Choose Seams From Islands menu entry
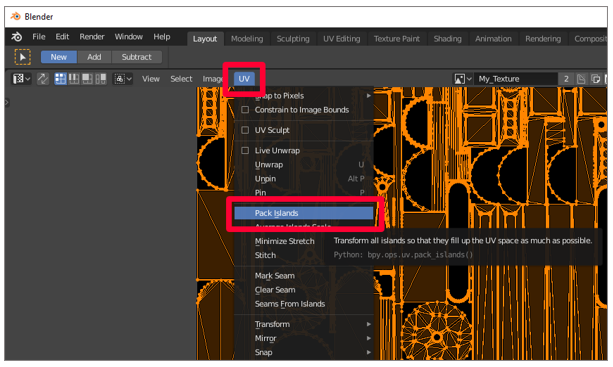Screen dimensions: 613x367 304,304
